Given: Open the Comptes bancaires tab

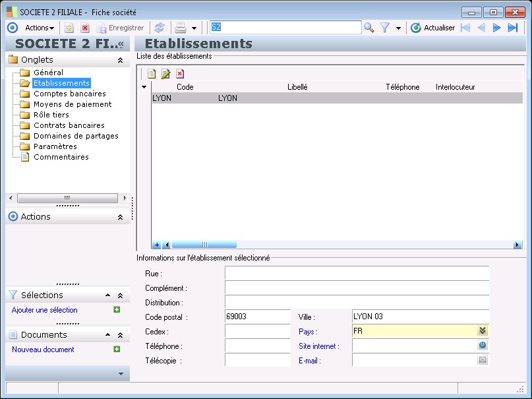Looking at the screenshot, I should (x=69, y=94).
